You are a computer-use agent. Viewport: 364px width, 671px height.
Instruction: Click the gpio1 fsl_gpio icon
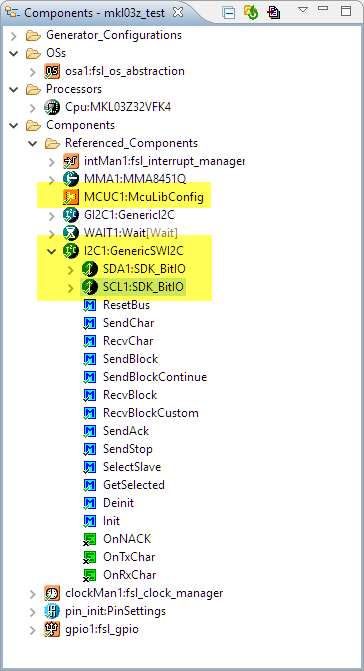point(52,629)
